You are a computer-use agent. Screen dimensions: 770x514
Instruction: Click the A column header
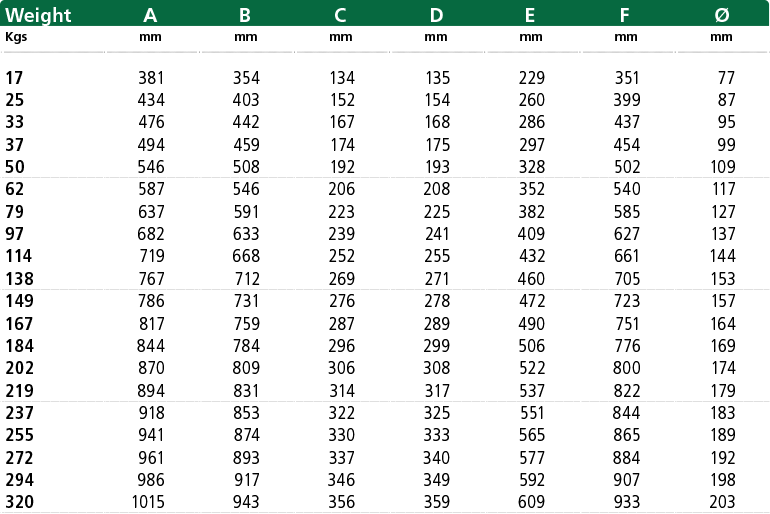tap(150, 15)
